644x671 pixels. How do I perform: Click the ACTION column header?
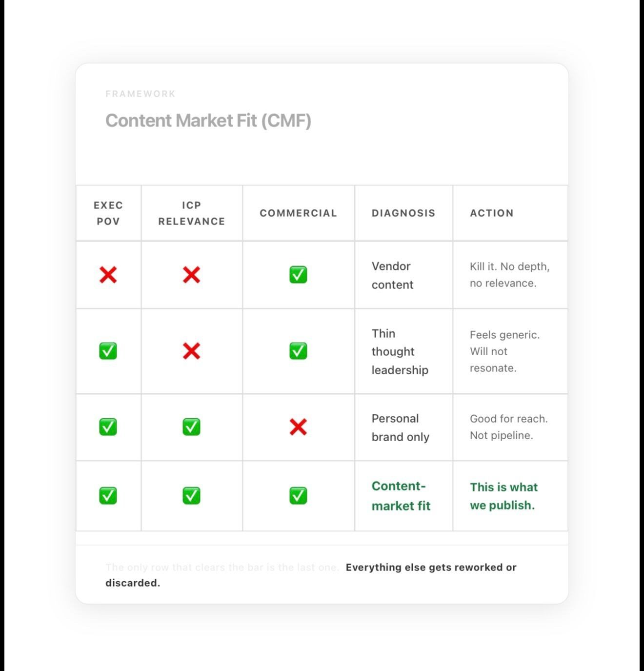(x=492, y=213)
